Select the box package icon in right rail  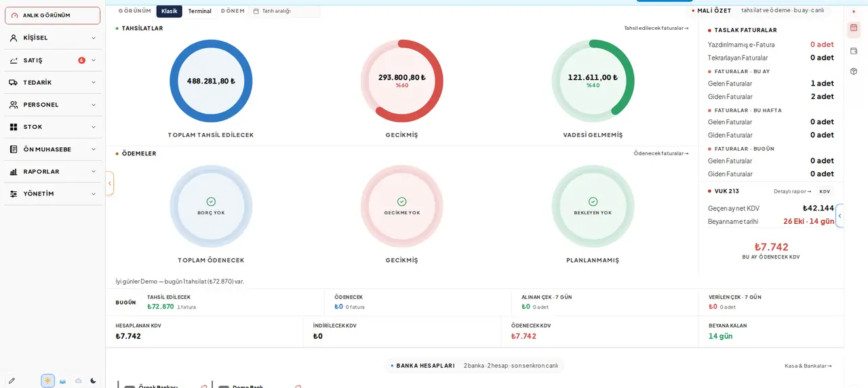pos(854,71)
